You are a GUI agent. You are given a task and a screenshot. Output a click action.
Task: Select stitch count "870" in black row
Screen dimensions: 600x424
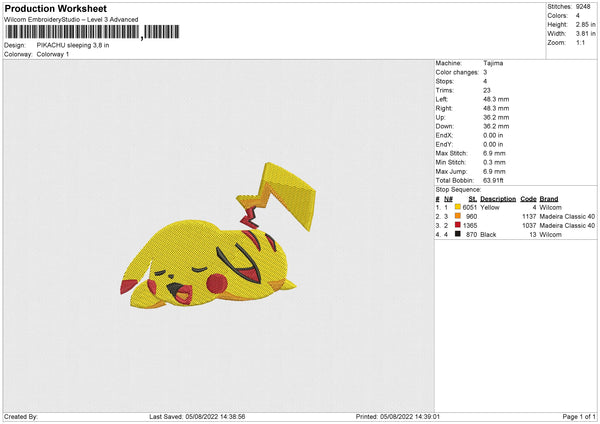[471, 234]
